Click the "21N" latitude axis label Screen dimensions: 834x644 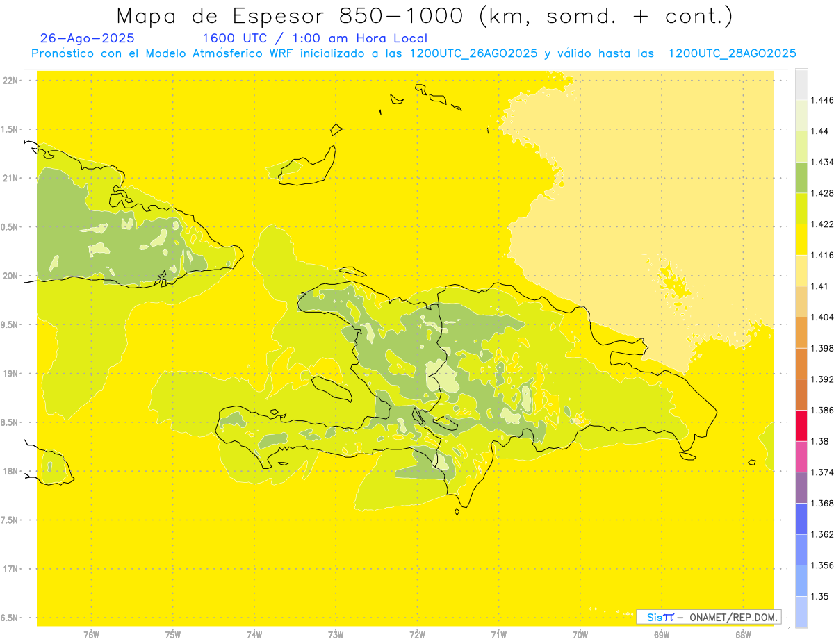pyautogui.click(x=11, y=178)
